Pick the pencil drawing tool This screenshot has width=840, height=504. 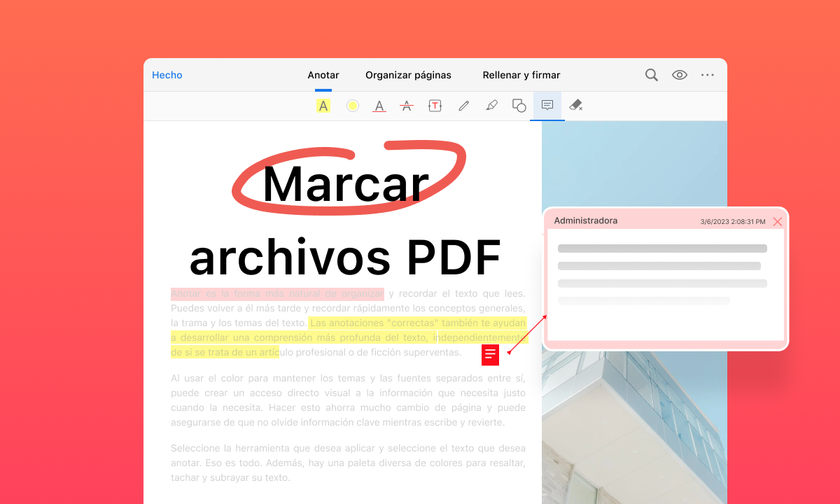(463, 105)
